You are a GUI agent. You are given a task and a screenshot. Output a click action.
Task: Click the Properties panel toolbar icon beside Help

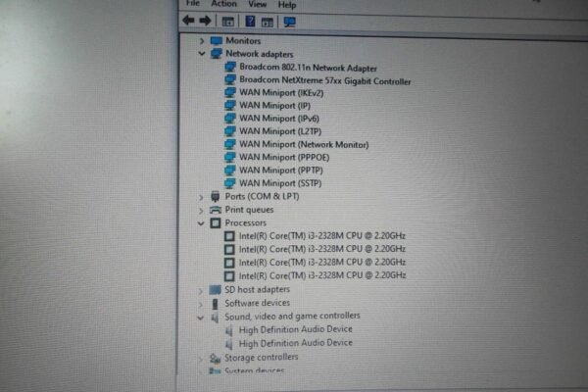tap(267, 23)
